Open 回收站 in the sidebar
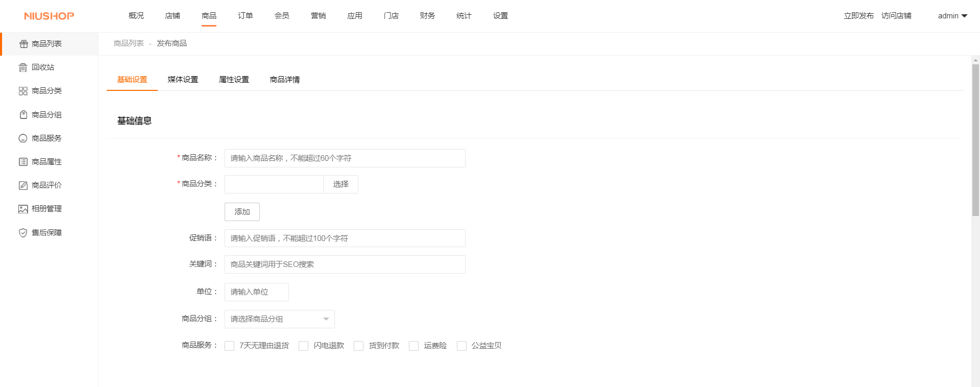The image size is (980, 387). 49,67
